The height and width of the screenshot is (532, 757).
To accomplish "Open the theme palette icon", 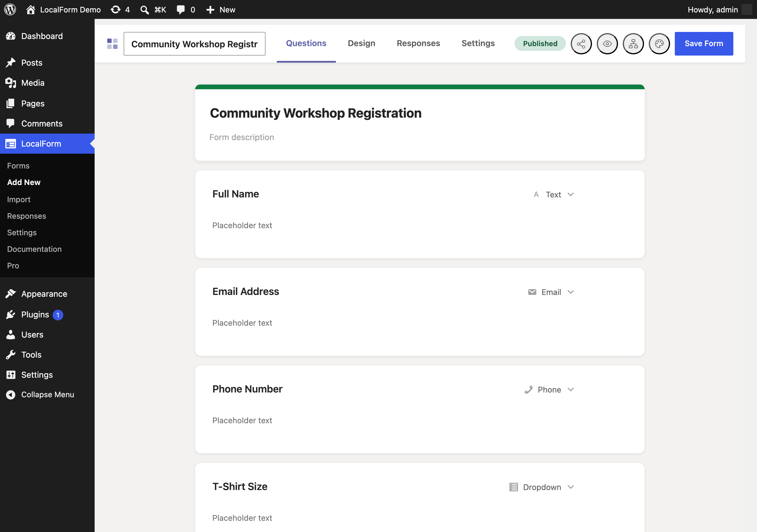I will coord(659,43).
